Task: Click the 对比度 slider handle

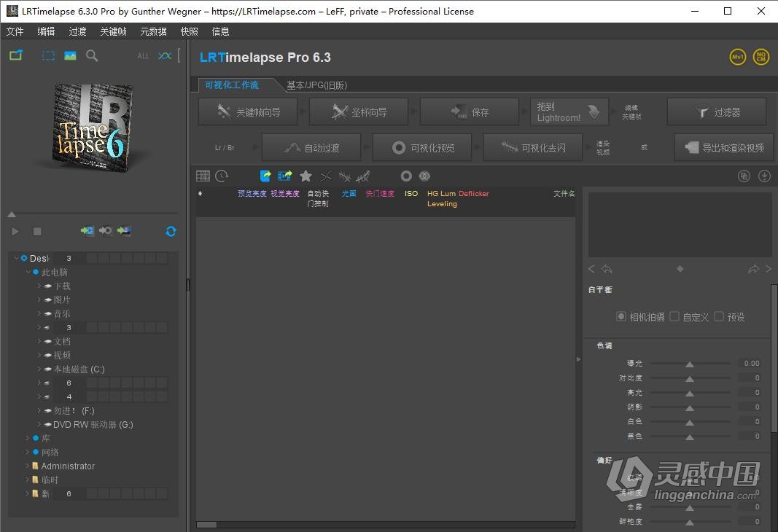Action: click(690, 378)
